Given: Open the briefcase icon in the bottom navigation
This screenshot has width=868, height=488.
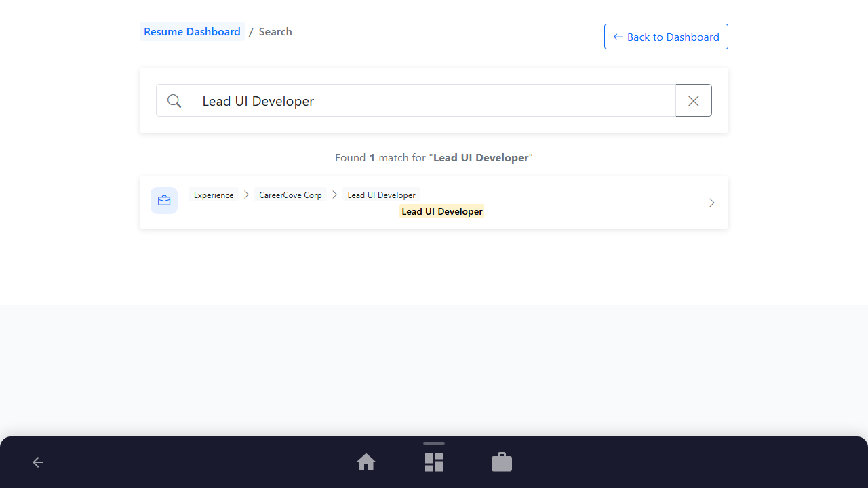Looking at the screenshot, I should [502, 462].
